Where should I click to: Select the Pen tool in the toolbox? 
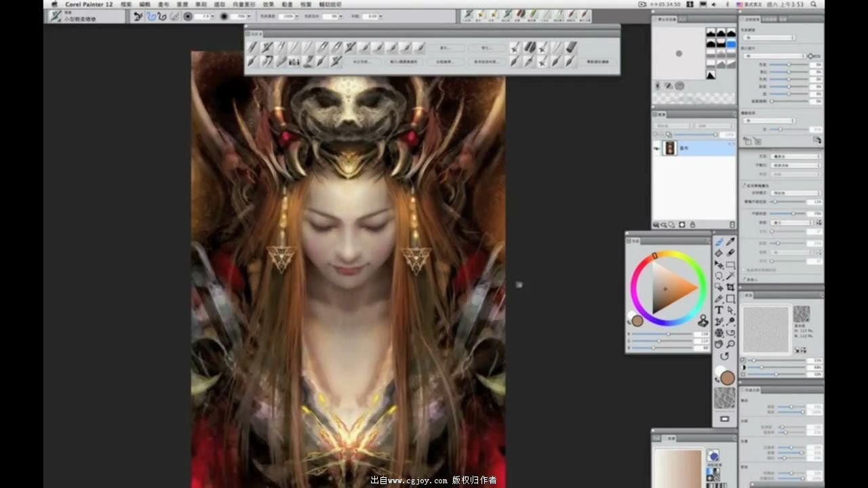[x=719, y=299]
